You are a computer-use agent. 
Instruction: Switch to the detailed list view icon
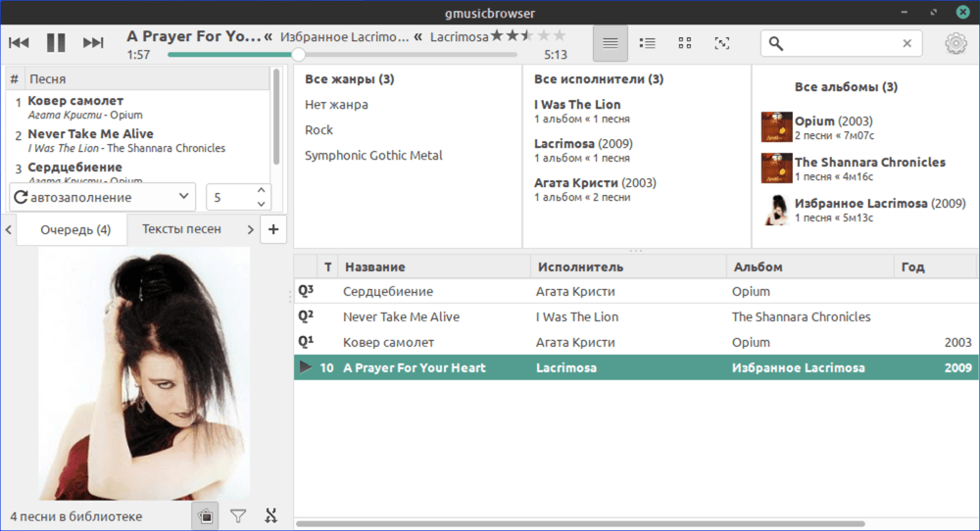648,43
